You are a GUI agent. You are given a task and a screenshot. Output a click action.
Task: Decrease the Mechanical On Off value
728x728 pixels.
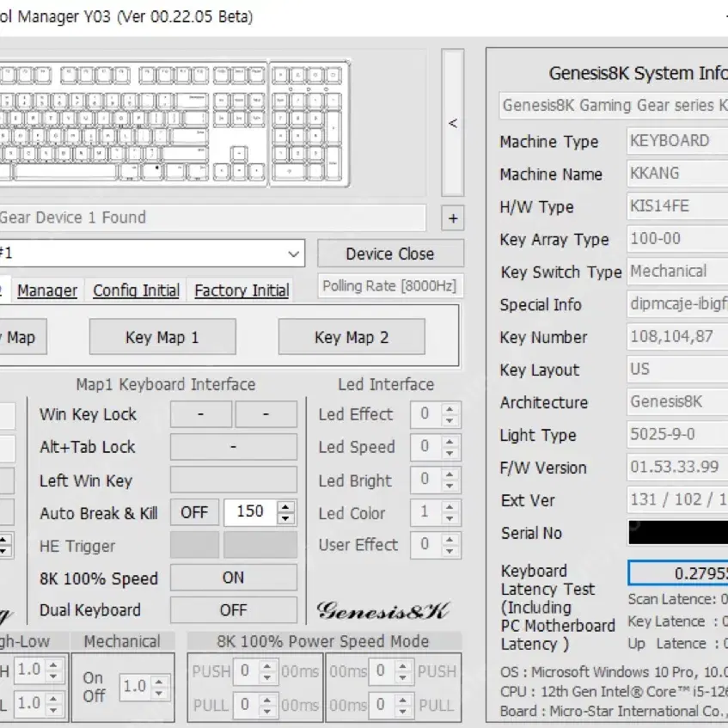pos(159,693)
